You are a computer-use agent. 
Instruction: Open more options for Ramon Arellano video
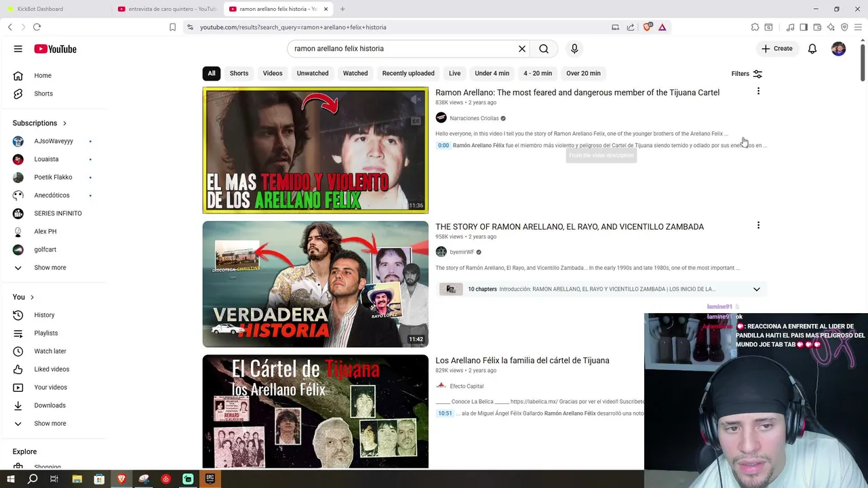tap(758, 91)
